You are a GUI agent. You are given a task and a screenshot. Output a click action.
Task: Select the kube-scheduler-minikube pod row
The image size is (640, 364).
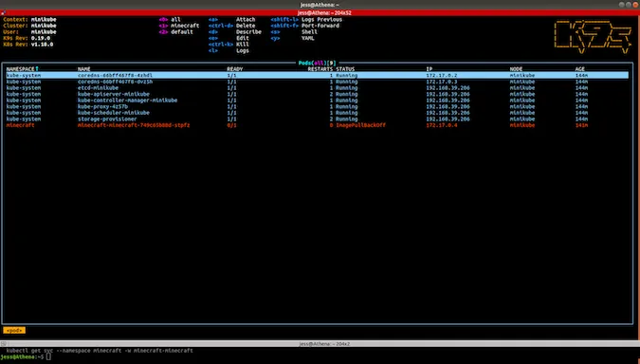point(317,113)
